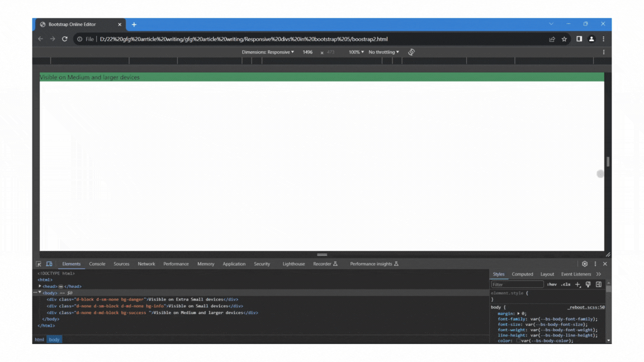Activate the inspect element picker icon
This screenshot has height=362, width=644.
pos(39,264)
